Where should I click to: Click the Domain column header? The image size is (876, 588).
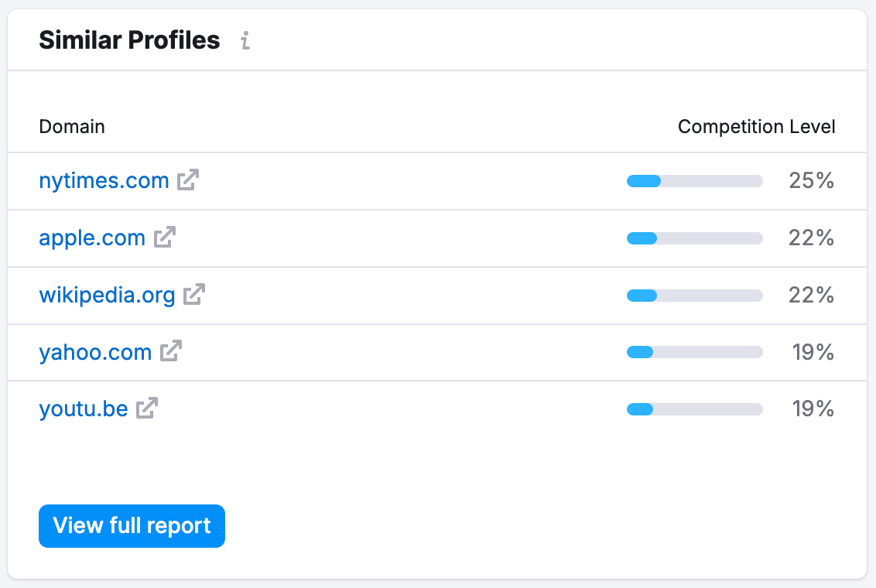[72, 126]
